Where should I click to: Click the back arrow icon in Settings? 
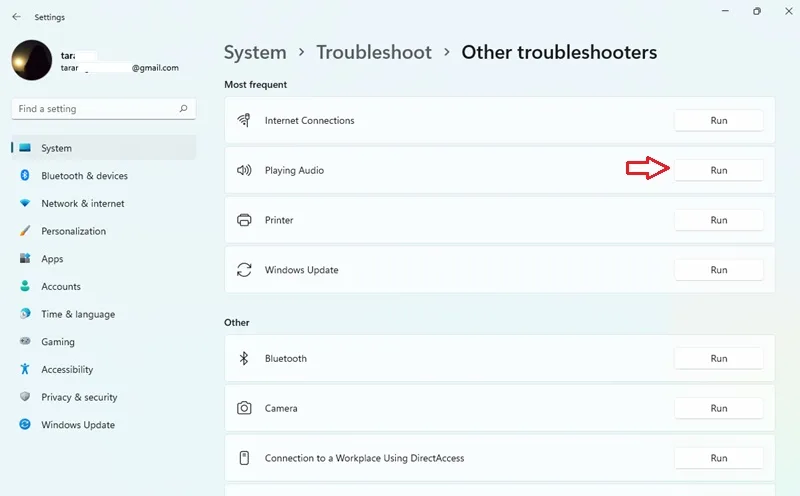[16, 17]
